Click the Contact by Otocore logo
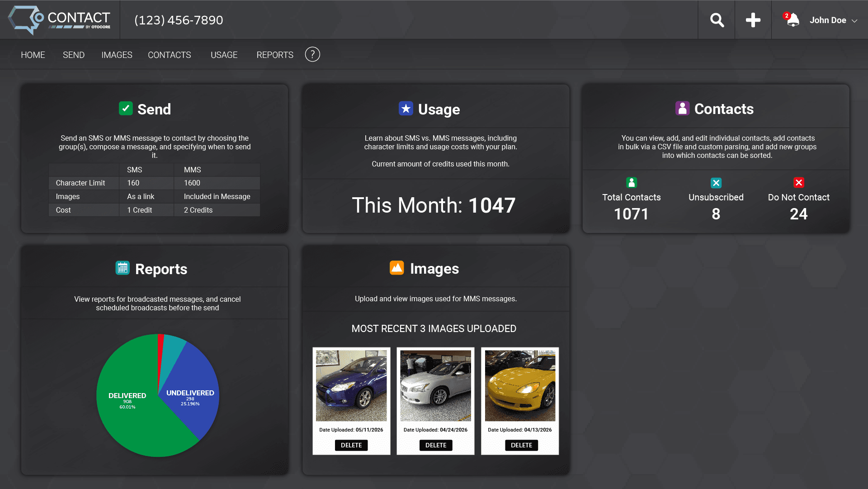The width and height of the screenshot is (868, 489). tap(59, 20)
